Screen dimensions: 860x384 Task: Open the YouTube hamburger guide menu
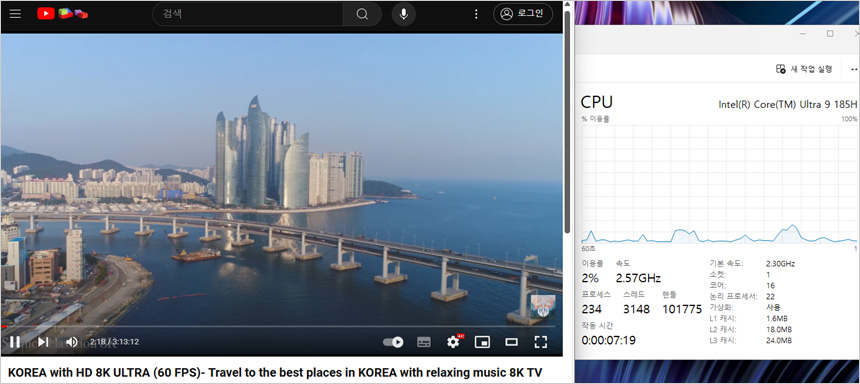pos(15,14)
